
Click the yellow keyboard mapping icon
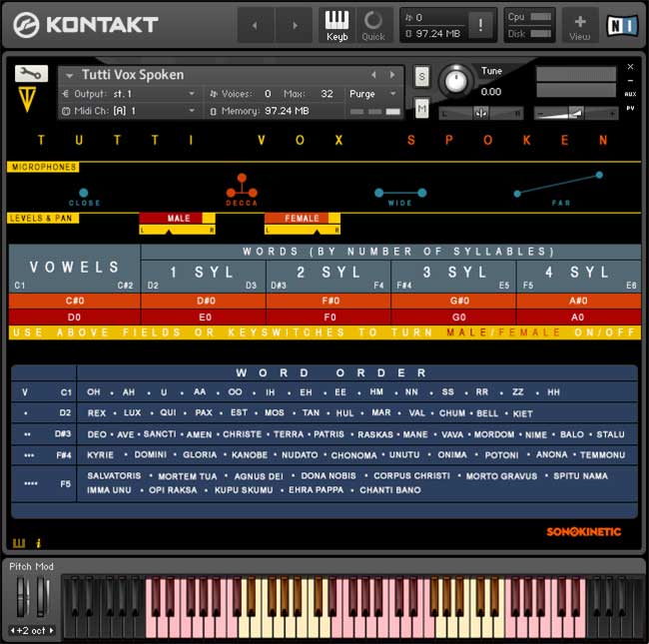(x=19, y=543)
